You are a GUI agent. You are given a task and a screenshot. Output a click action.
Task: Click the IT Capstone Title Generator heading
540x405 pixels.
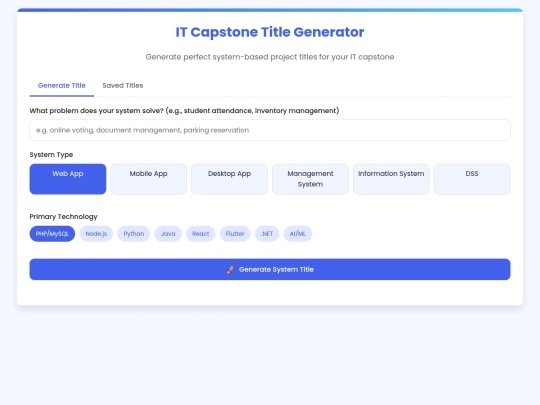[270, 32]
